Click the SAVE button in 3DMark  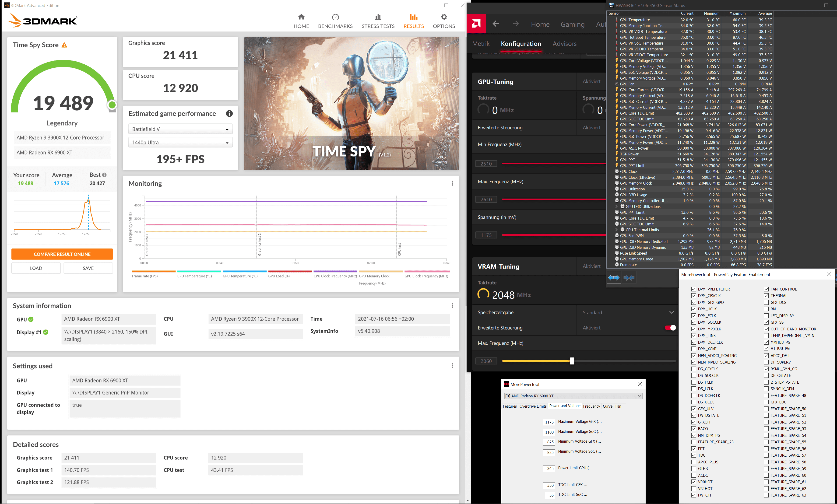point(88,268)
